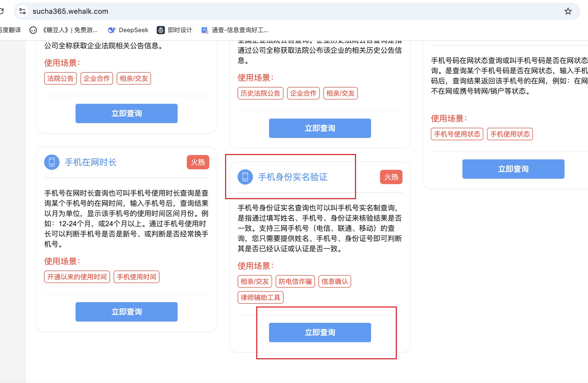The height and width of the screenshot is (383, 588).
Task: Click the 火热 badge on 手机在网时长
Action: [x=198, y=162]
